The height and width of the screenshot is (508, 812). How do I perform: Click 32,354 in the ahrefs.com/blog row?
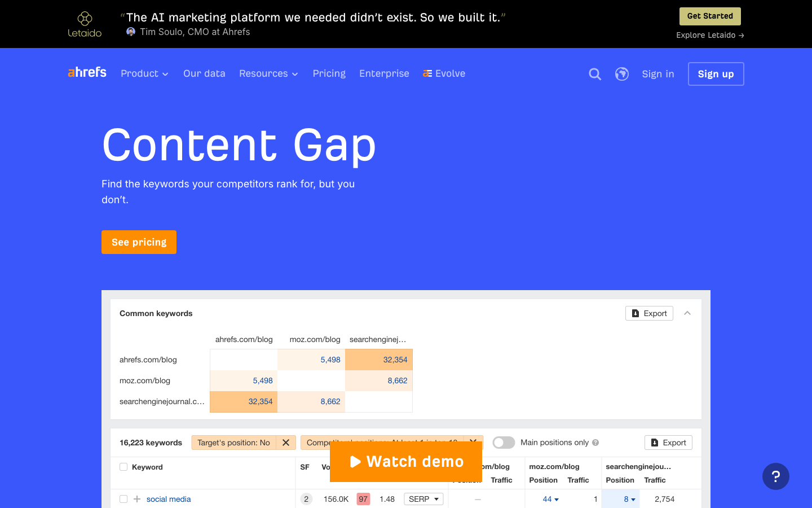[x=395, y=360]
